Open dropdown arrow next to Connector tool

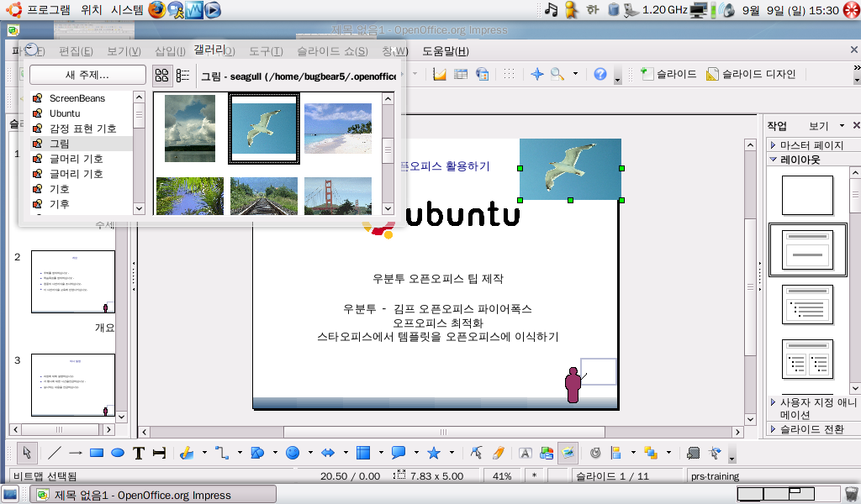point(240,453)
